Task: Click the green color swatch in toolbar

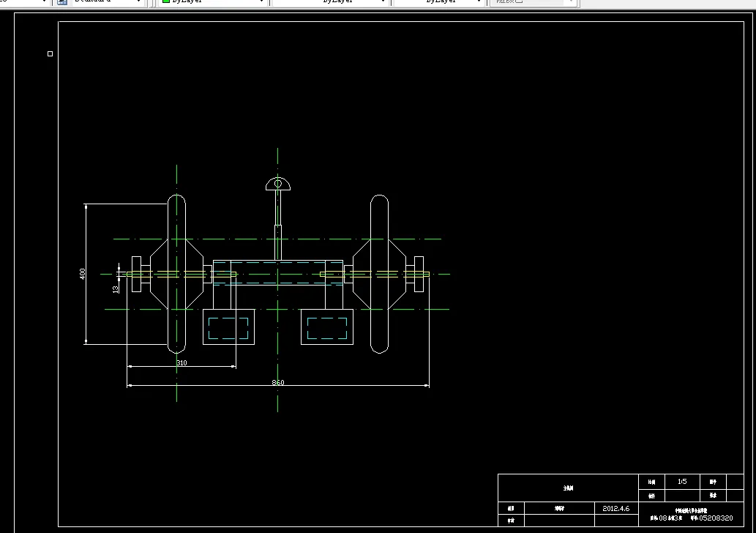Action: (166, 1)
